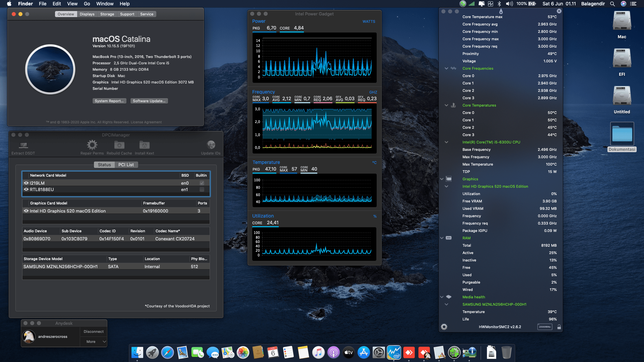Click the Update IDs globe icon
The height and width of the screenshot is (362, 644).
pyautogui.click(x=211, y=145)
